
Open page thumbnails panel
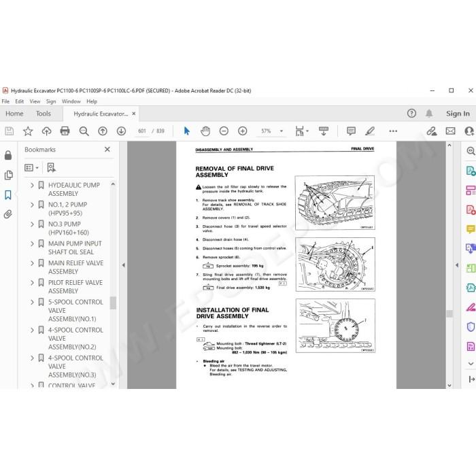[8, 175]
